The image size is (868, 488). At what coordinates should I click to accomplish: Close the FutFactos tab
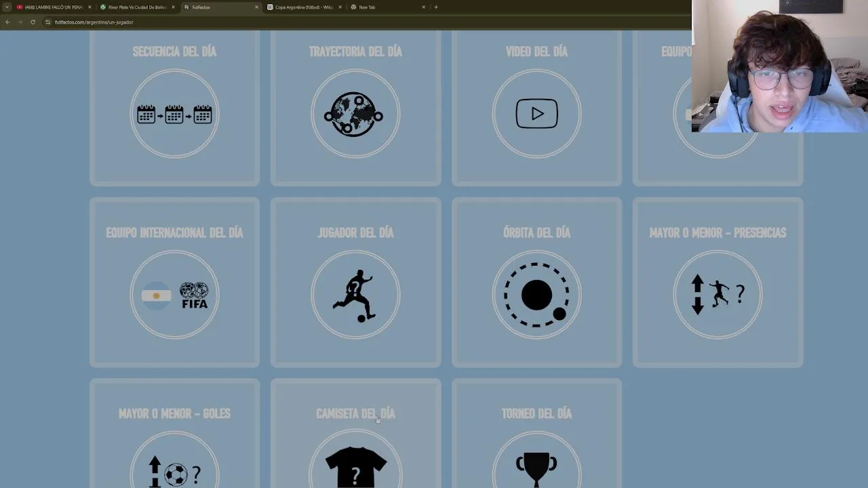256,7
